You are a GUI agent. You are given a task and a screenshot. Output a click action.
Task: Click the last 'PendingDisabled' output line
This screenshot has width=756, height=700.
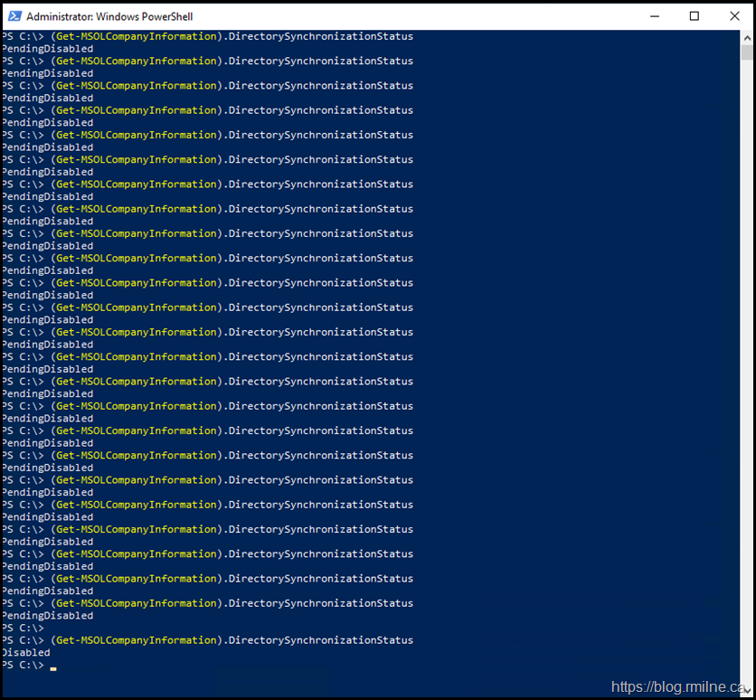47,616
